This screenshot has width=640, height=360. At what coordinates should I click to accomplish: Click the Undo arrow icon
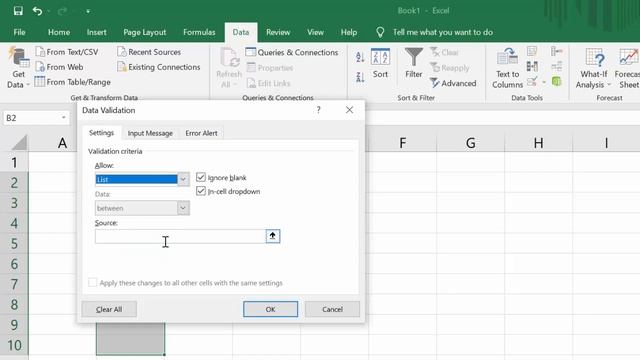coord(37,11)
